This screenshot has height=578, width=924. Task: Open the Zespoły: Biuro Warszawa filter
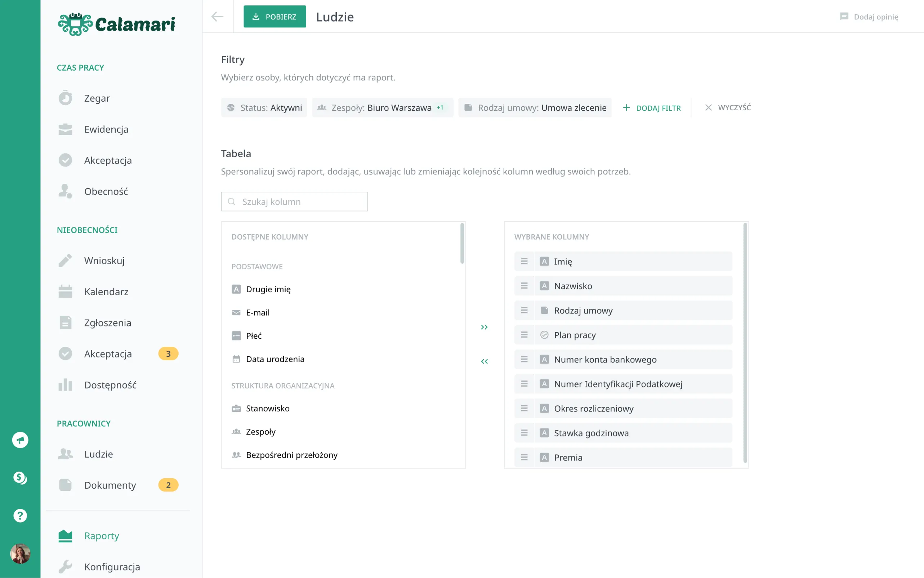(383, 108)
